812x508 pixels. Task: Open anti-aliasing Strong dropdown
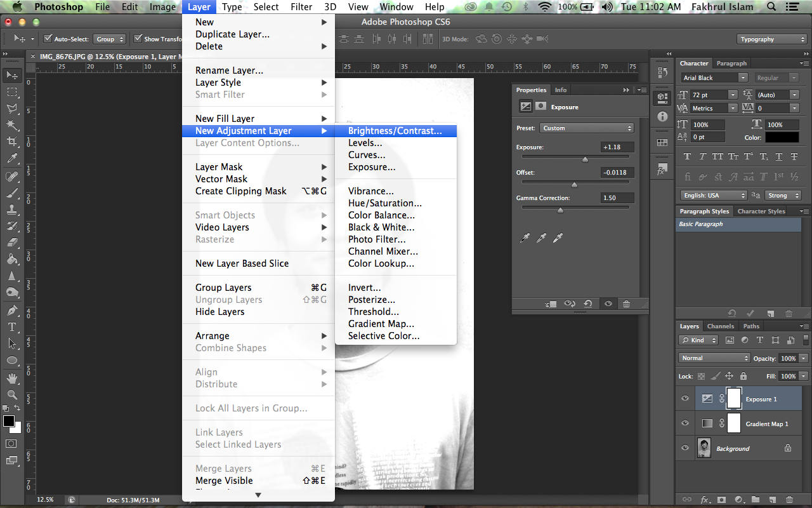(782, 196)
